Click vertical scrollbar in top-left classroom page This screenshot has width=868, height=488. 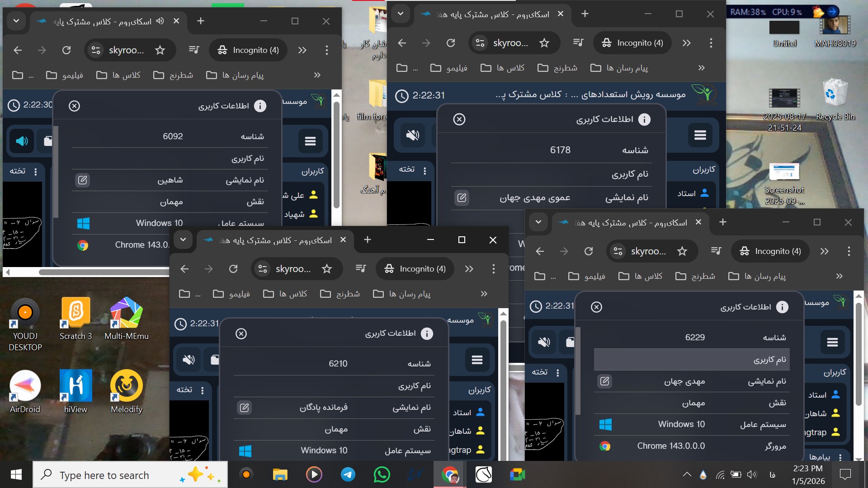click(x=336, y=154)
